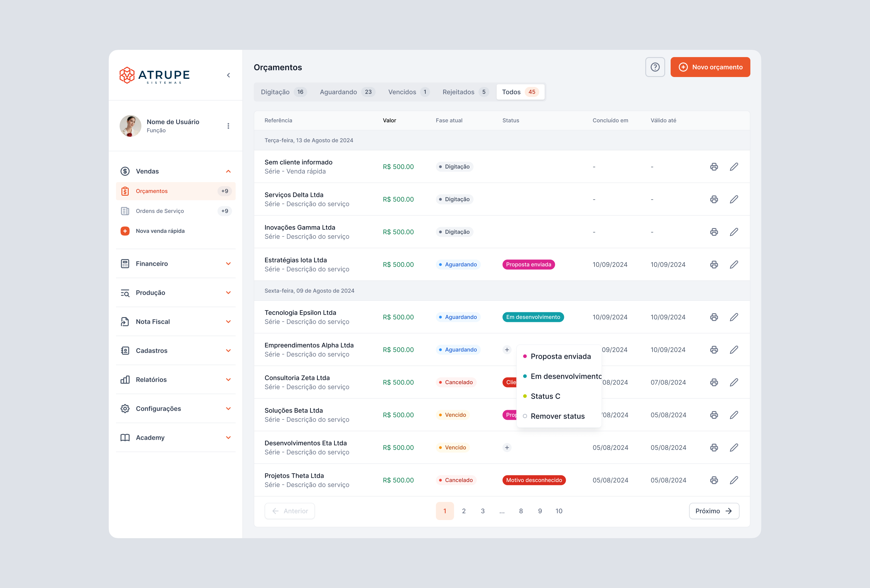This screenshot has width=870, height=588.
Task: Go to the Próximo page
Action: coord(714,511)
